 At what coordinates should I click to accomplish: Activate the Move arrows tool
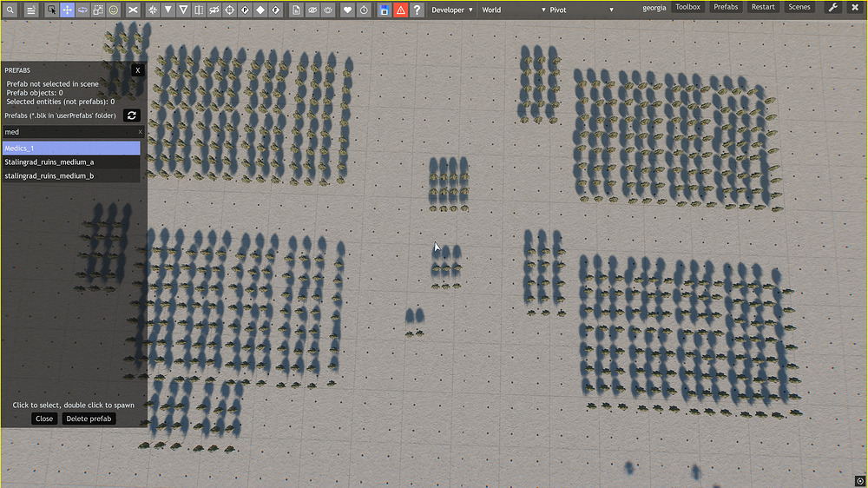[x=67, y=10]
